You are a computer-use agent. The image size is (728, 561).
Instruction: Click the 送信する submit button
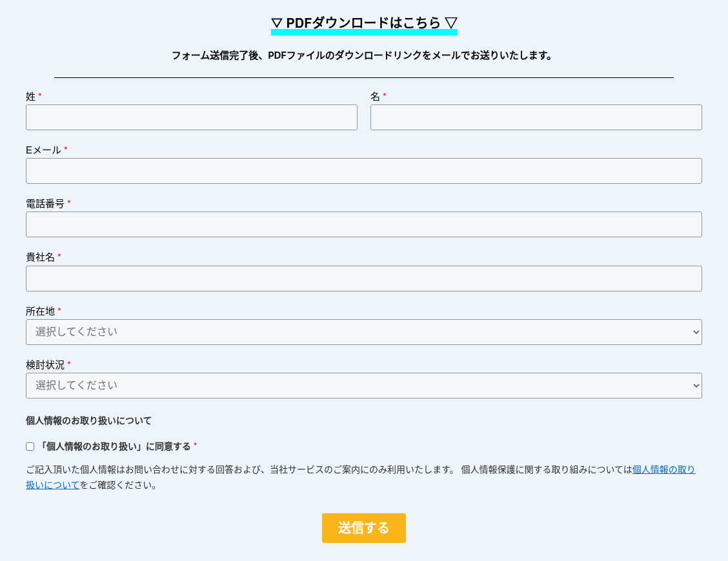point(363,528)
